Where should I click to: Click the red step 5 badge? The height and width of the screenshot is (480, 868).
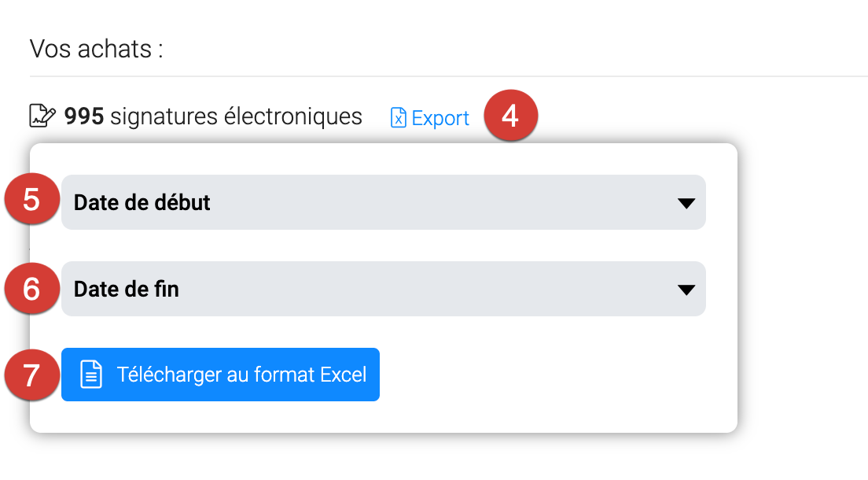pyautogui.click(x=31, y=200)
